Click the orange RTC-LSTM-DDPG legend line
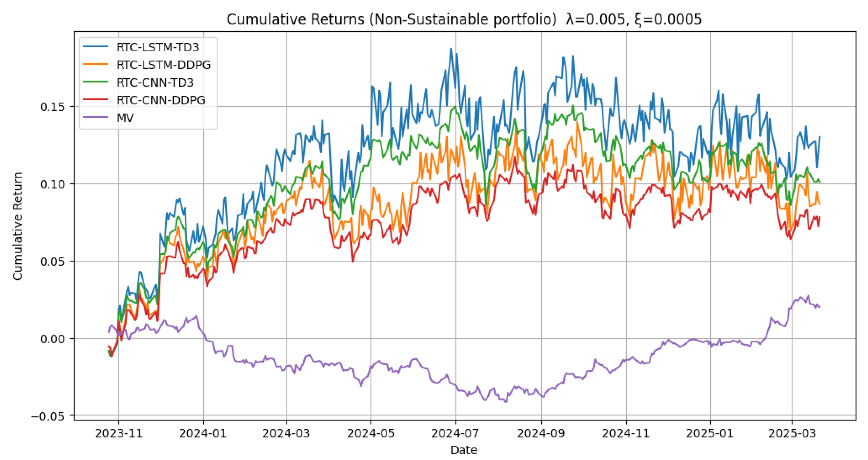The width and height of the screenshot is (868, 460). 96,64
